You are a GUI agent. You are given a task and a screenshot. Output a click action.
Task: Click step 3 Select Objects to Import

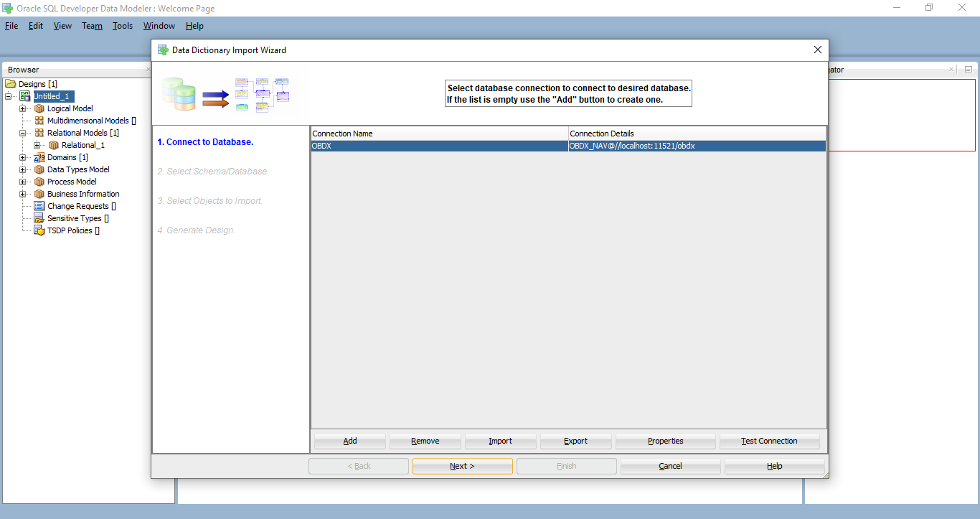pyautogui.click(x=210, y=201)
